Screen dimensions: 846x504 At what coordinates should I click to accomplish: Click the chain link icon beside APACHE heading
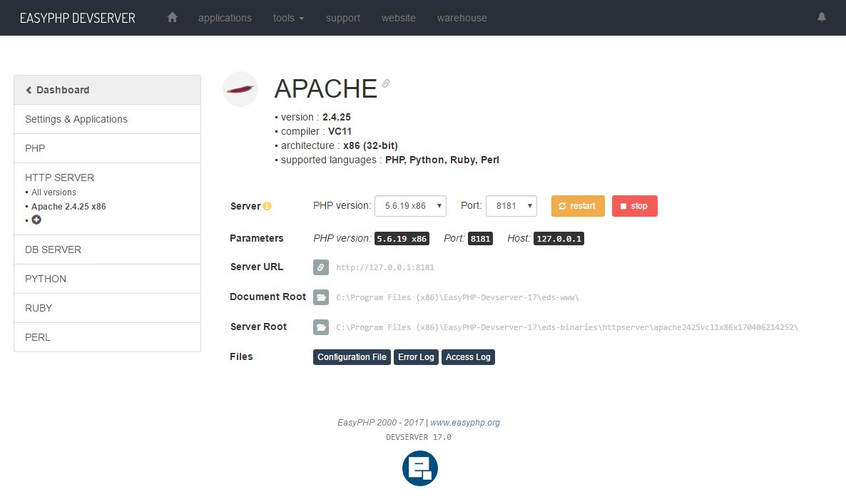tap(386, 83)
